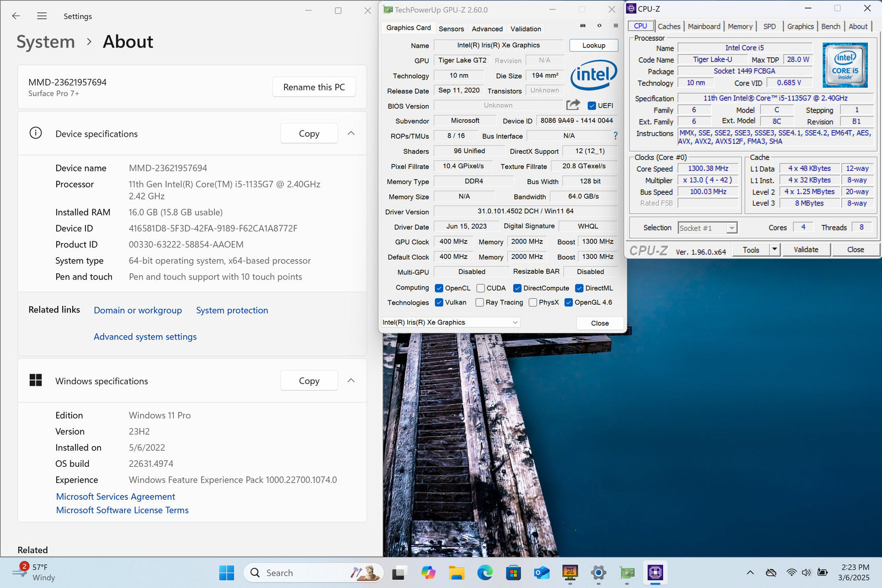The width and height of the screenshot is (882, 588).
Task: Toggle the Vulkan checkbox
Action: (x=439, y=303)
